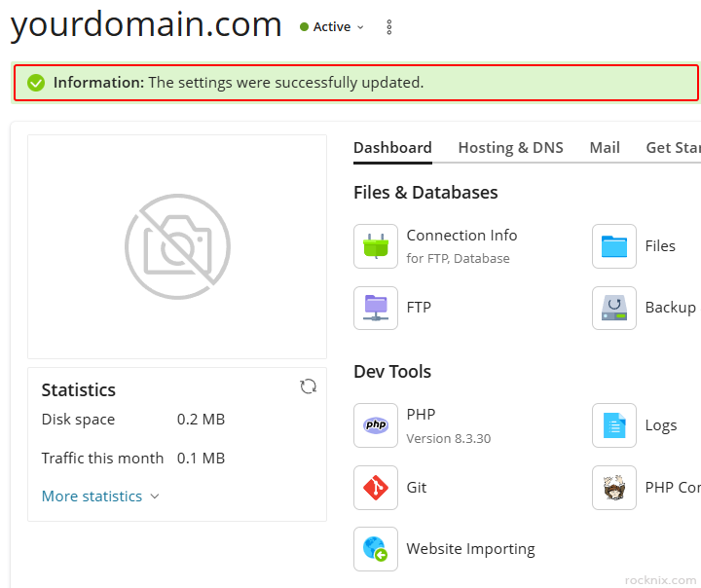Click the Connection Info link text
The image size is (701, 588).
(x=461, y=236)
